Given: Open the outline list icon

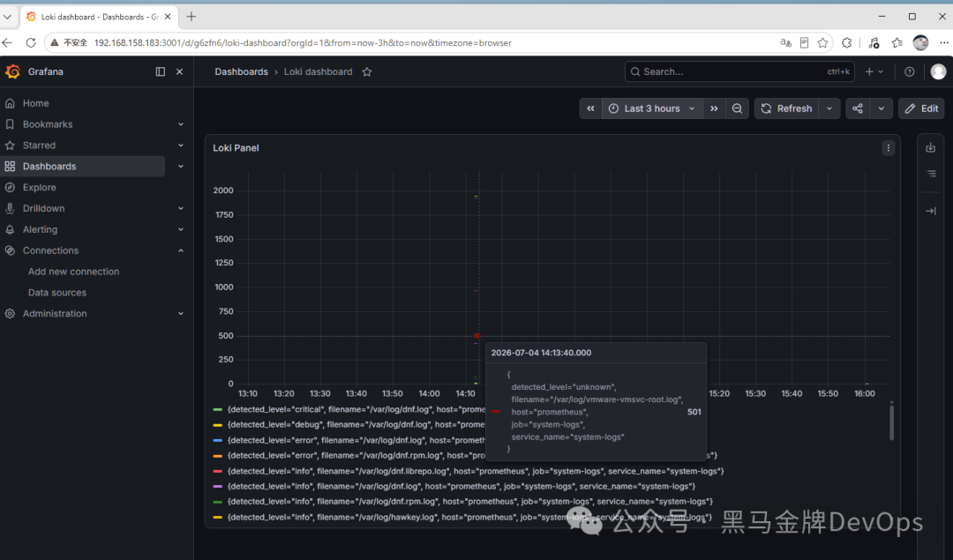Looking at the screenshot, I should click(x=931, y=174).
